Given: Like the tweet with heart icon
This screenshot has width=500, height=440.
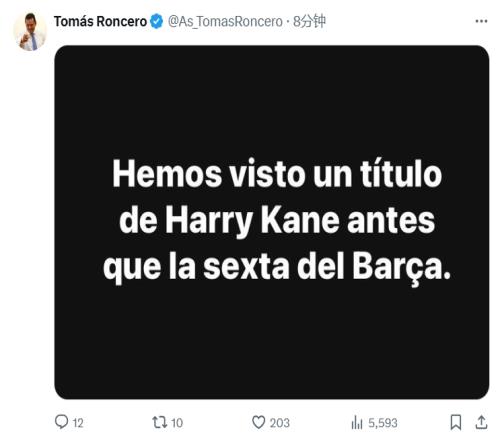Looking at the screenshot, I should tap(258, 422).
